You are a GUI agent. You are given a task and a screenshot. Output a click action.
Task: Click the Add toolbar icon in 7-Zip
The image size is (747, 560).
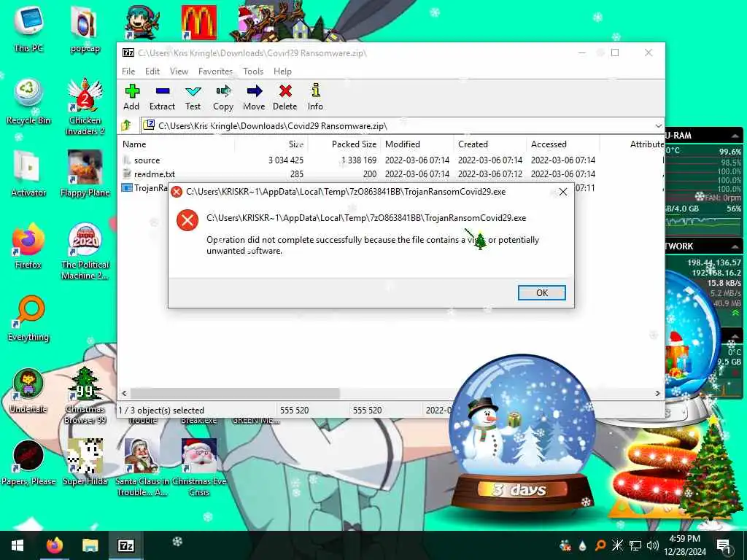click(x=131, y=98)
